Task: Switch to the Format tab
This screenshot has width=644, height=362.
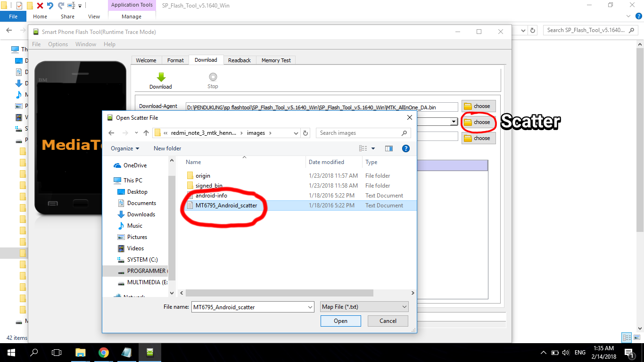Action: click(x=175, y=60)
